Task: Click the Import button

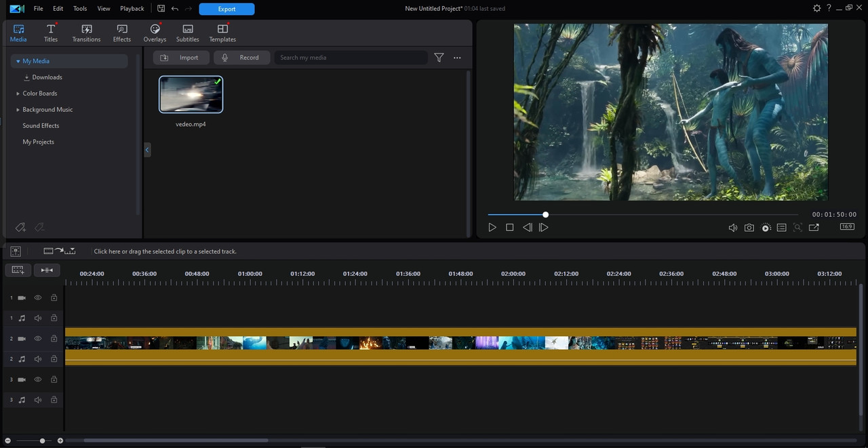Action: pos(181,58)
